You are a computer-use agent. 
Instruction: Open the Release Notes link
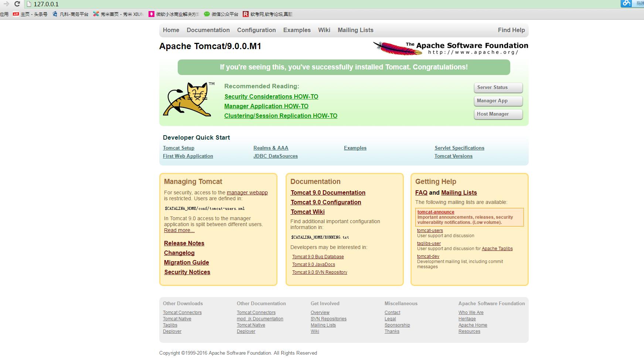[x=184, y=243]
